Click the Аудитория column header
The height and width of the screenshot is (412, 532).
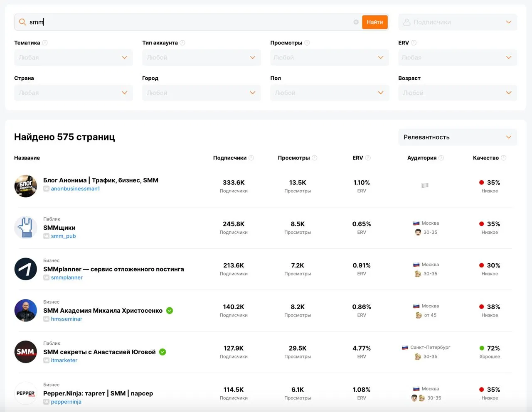[x=422, y=158]
